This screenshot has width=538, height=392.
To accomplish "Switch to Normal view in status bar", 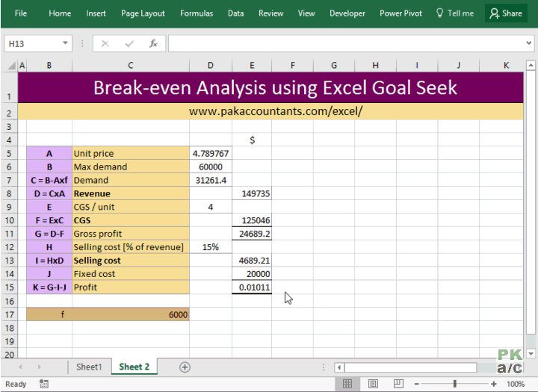I will (347, 384).
